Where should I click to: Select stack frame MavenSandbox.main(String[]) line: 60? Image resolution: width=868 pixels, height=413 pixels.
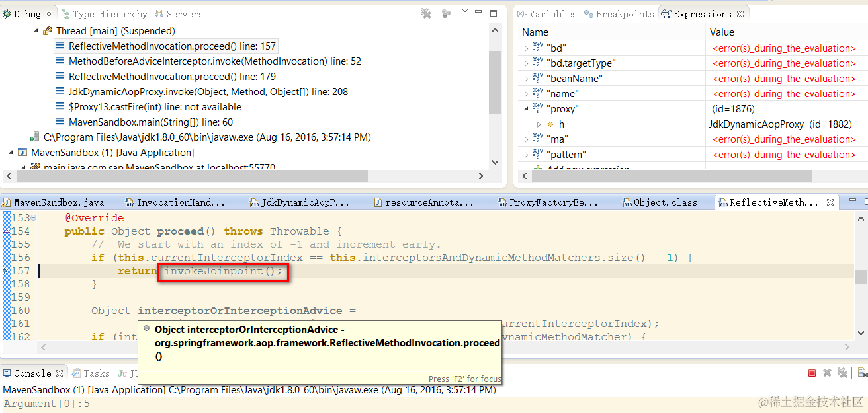click(144, 122)
